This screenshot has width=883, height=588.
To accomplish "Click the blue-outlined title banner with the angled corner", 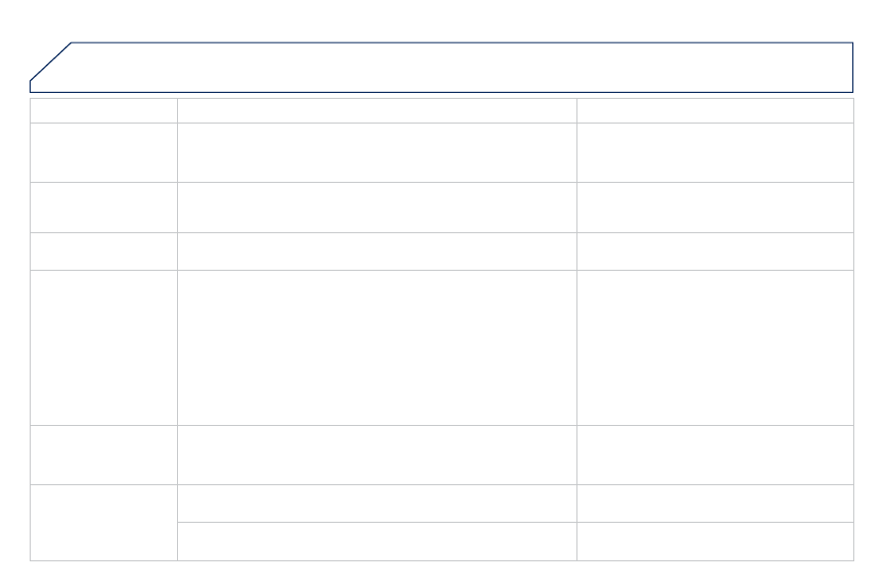I will (441, 67).
